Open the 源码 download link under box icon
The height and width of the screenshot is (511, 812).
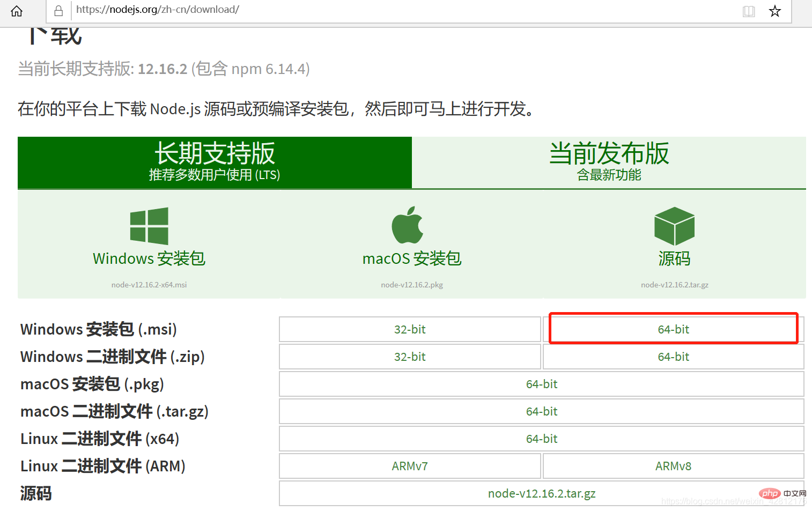pos(674,258)
